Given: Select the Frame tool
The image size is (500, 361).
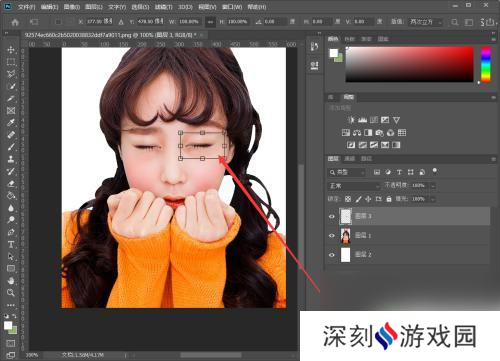Looking at the screenshot, I should pos(11,111).
